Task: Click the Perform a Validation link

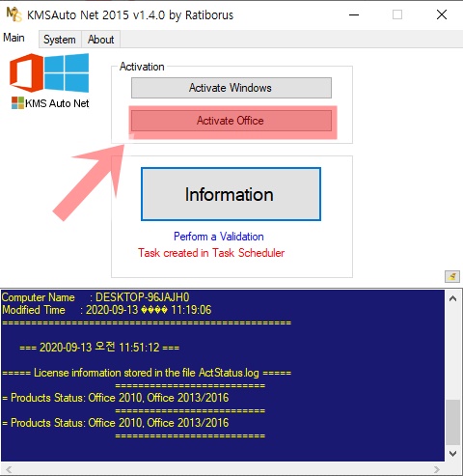Action: (x=219, y=237)
